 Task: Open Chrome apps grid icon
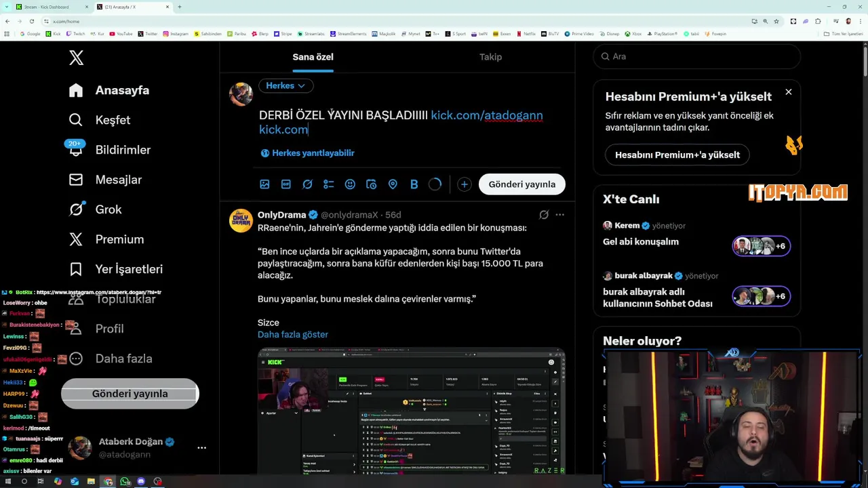coord(7,34)
